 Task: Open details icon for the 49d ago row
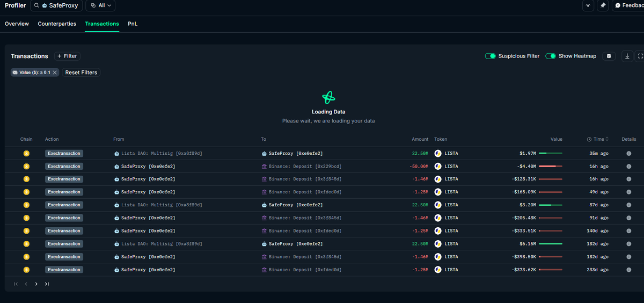(x=628, y=192)
